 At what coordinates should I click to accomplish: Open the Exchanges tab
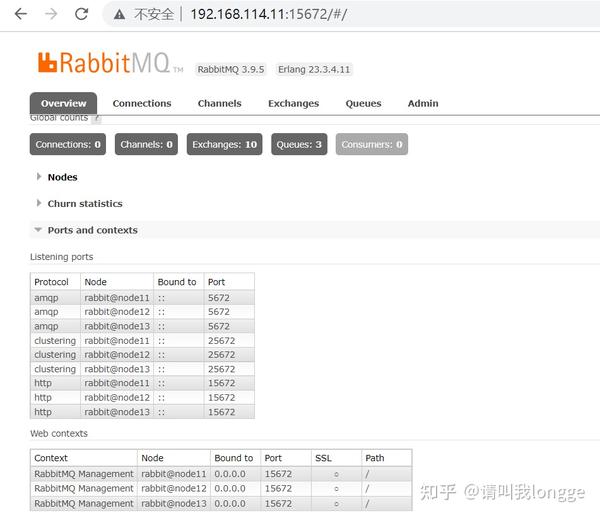293,103
